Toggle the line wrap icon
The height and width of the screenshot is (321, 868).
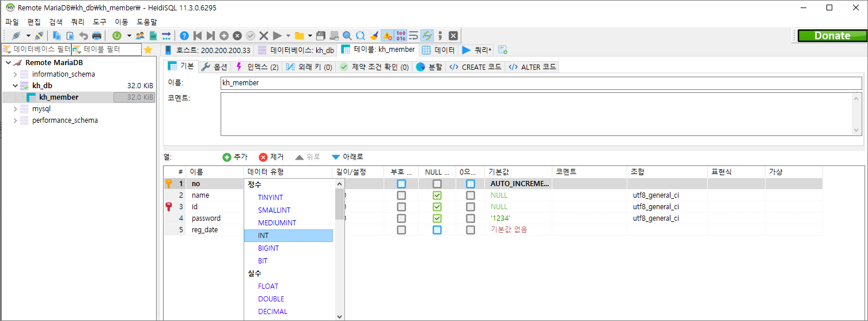click(x=414, y=35)
